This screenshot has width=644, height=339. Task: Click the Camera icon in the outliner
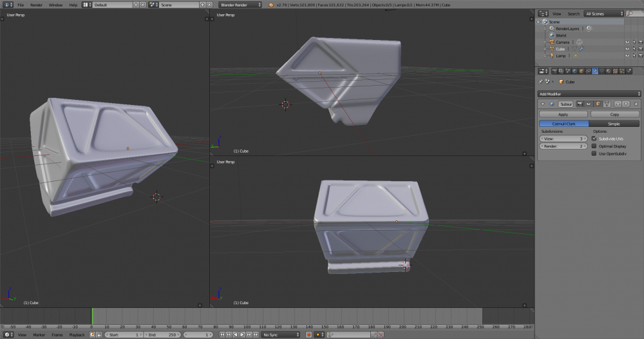tap(551, 43)
